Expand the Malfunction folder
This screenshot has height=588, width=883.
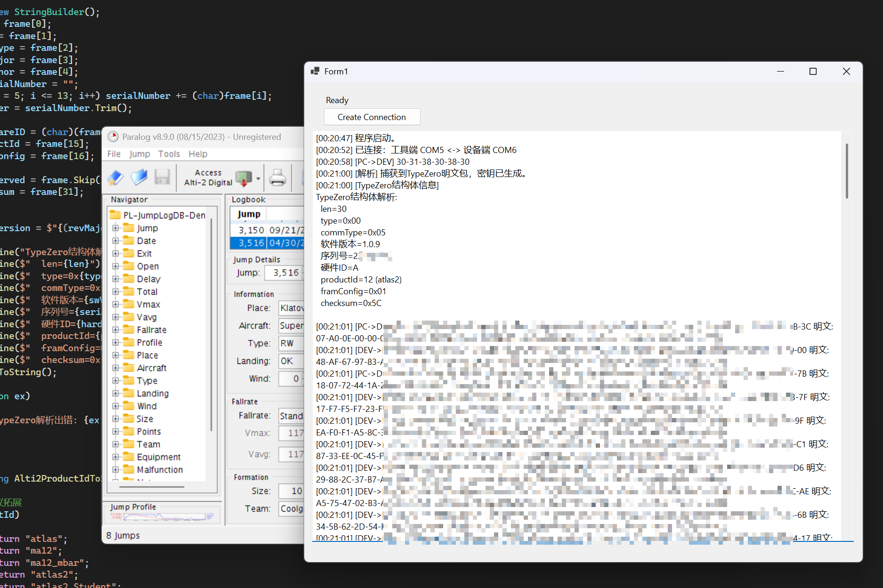[x=116, y=469]
